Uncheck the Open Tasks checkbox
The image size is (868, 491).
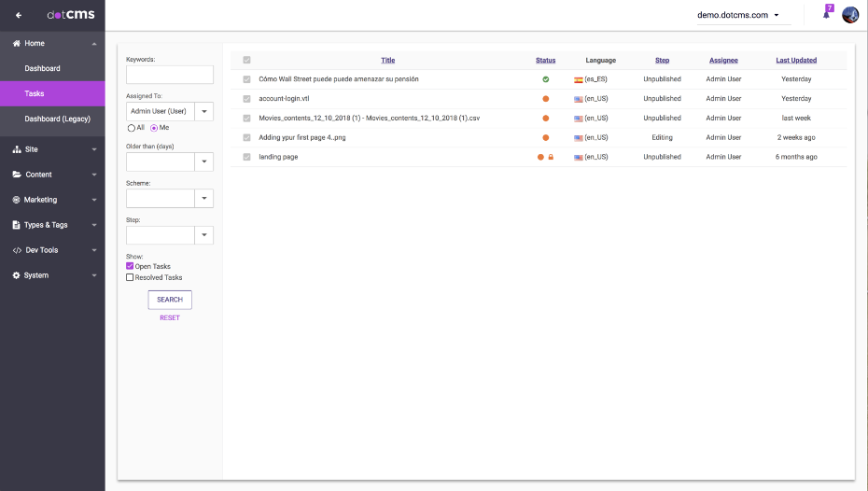click(x=130, y=266)
